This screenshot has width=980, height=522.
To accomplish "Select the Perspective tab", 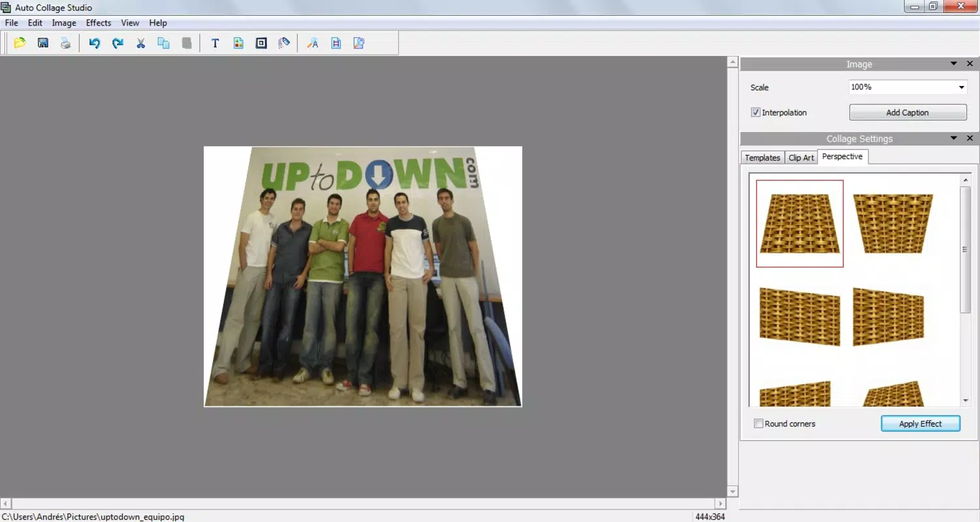I will click(x=842, y=157).
